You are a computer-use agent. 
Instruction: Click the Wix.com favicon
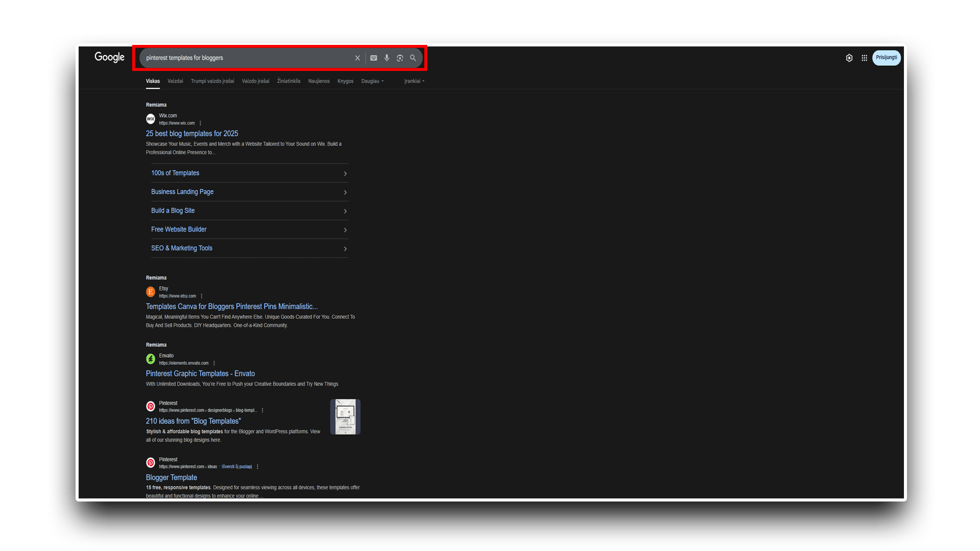click(x=151, y=118)
